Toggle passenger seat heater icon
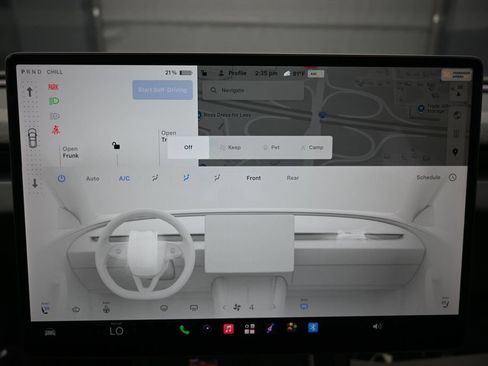This screenshot has height=366, width=488. (x=445, y=303)
